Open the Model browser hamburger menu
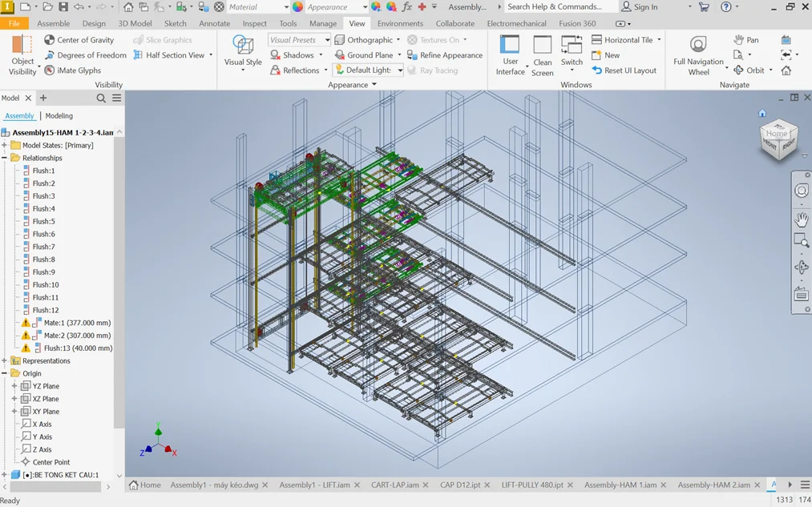The width and height of the screenshot is (812, 507). click(x=117, y=98)
